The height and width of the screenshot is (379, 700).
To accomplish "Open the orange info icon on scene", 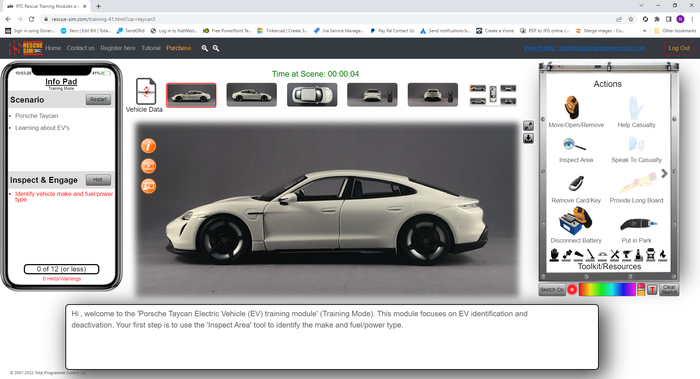I will coord(149,146).
